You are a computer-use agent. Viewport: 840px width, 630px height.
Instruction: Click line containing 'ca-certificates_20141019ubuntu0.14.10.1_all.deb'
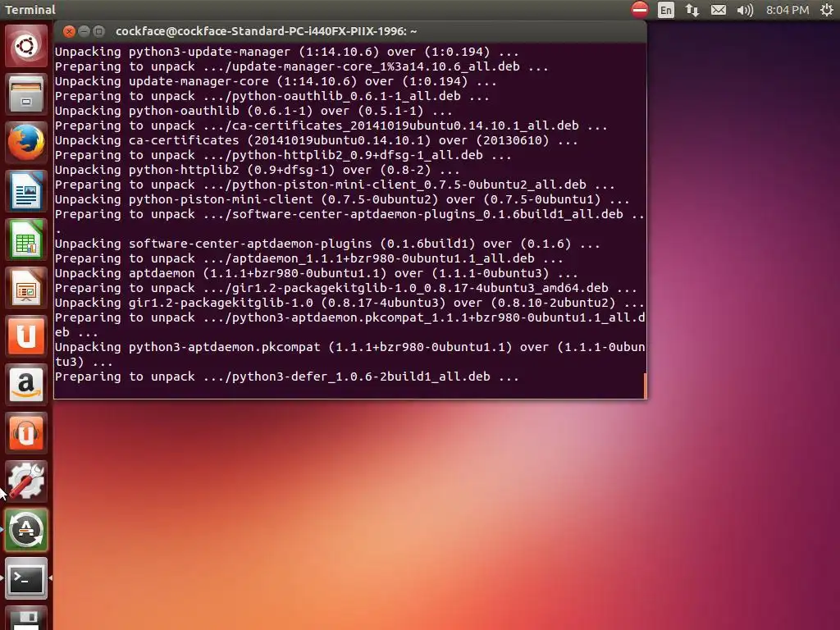coord(331,126)
